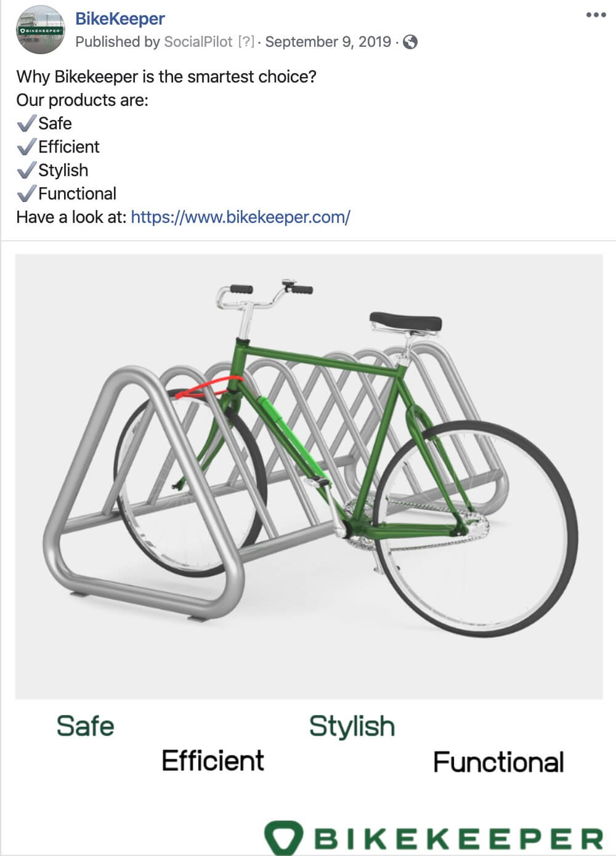
Task: Click the large "Functional" caption under the picture
Action: (498, 762)
